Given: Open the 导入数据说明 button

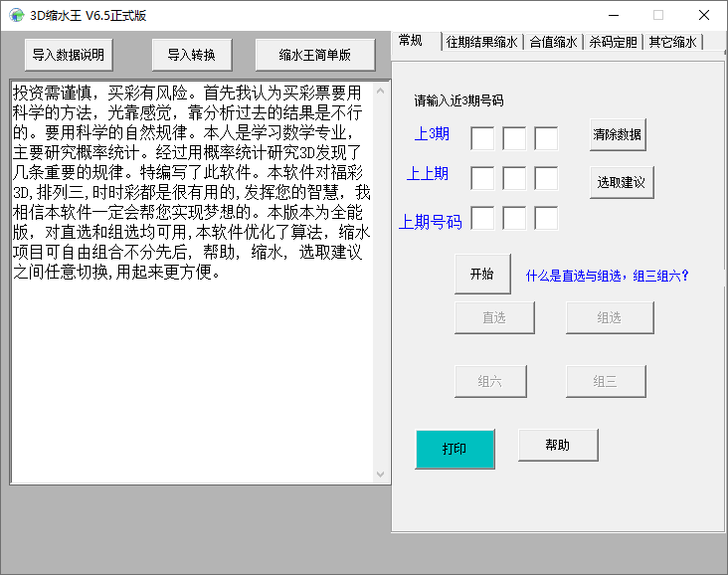Looking at the screenshot, I should coord(69,55).
